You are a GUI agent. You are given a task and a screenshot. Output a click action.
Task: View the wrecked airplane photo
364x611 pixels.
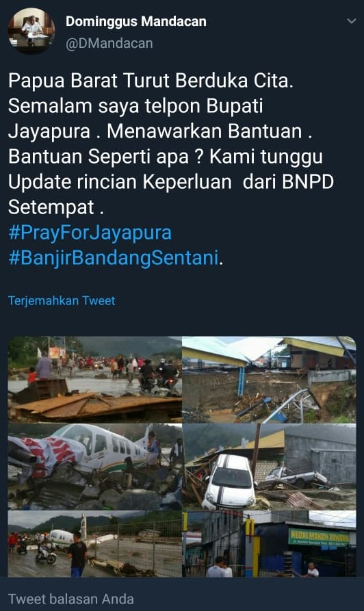click(94, 467)
